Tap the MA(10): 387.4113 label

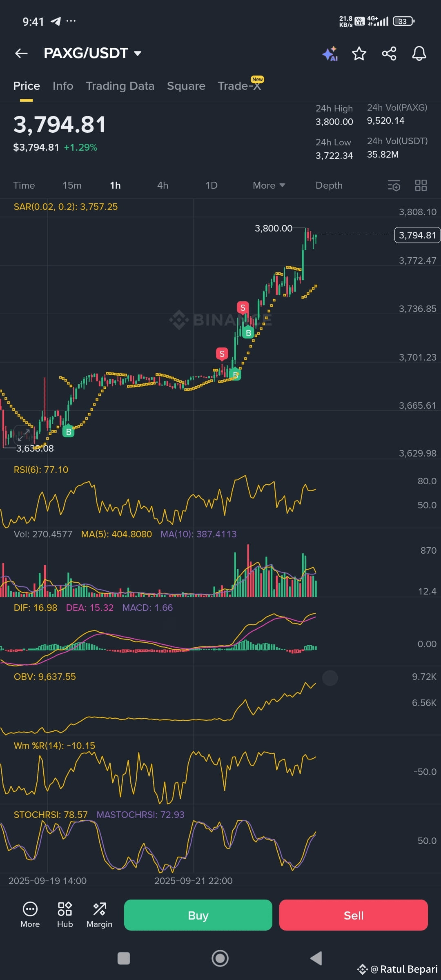[198, 534]
